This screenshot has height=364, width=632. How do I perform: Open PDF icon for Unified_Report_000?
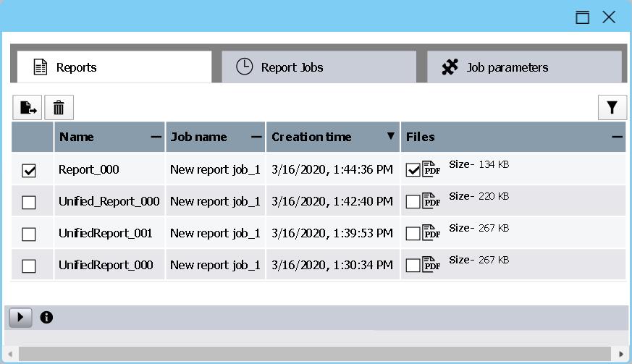coord(431,200)
